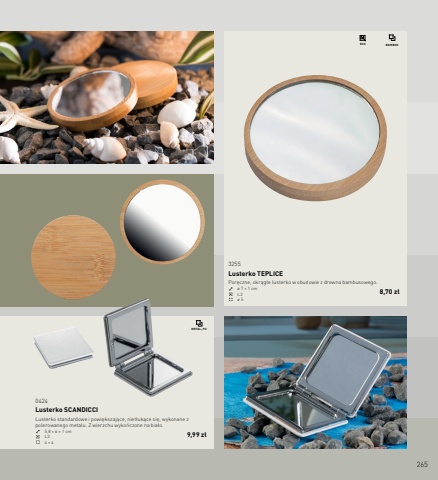Viewport: 438px width, 480px height.
Task: Open the square mirror on blue towel photo
Action: pyautogui.click(x=315, y=382)
